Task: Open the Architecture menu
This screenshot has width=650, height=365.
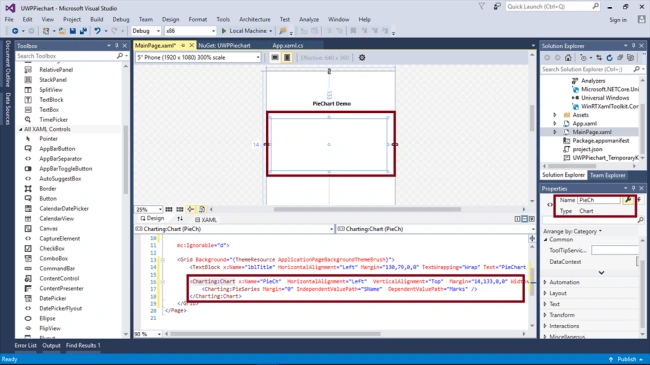Action: tap(255, 19)
